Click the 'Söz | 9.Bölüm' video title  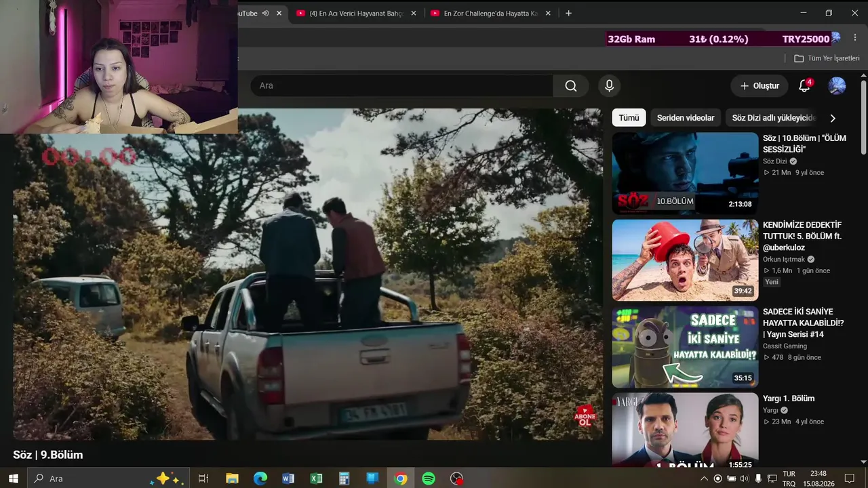pos(48,455)
